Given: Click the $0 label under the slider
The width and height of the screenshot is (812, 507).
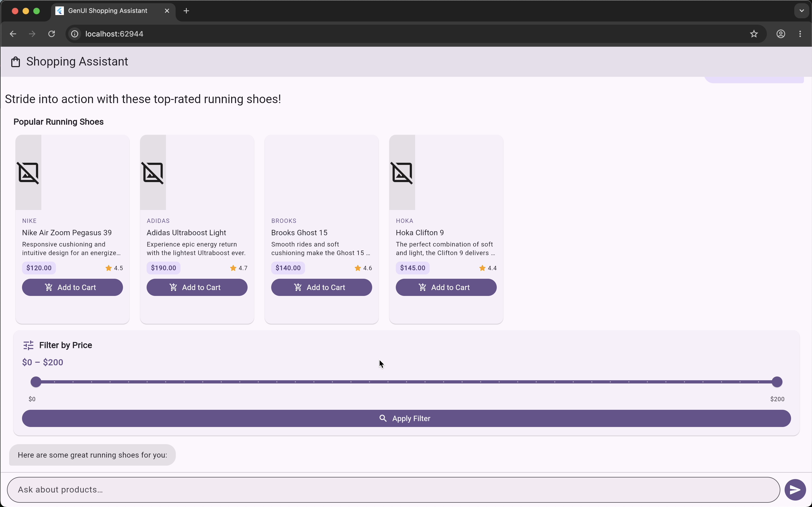Looking at the screenshot, I should coord(32,399).
